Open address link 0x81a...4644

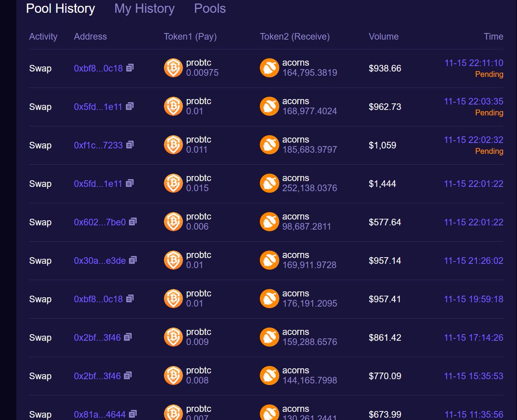click(100, 414)
